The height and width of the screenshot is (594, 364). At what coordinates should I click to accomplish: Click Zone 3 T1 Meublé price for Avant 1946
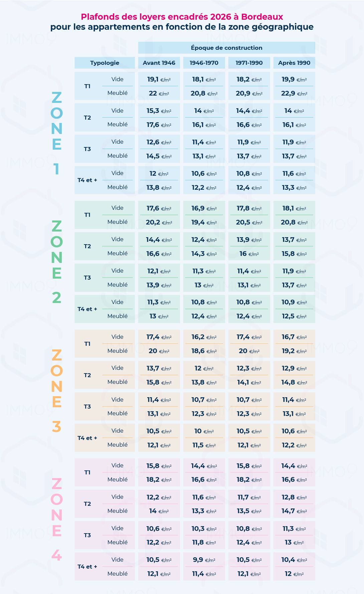click(x=159, y=351)
